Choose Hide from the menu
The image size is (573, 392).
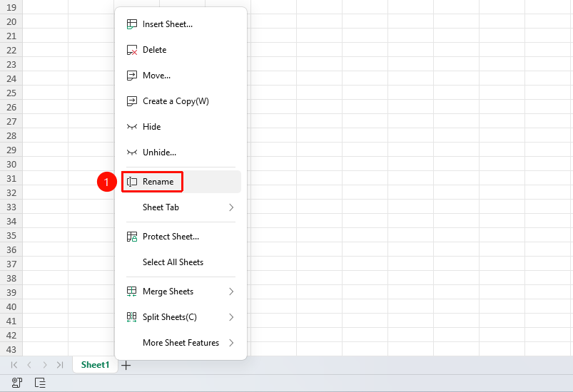coord(181,127)
